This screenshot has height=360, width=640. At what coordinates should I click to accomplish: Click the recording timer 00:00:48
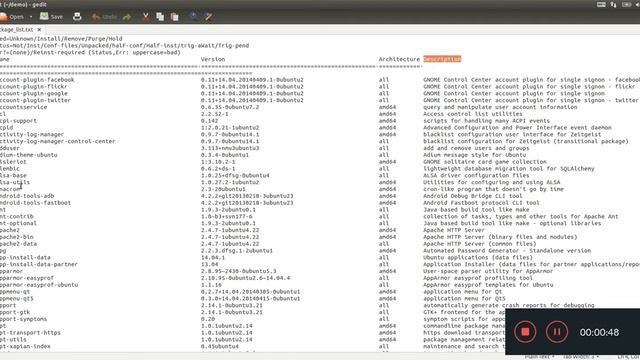599,332
